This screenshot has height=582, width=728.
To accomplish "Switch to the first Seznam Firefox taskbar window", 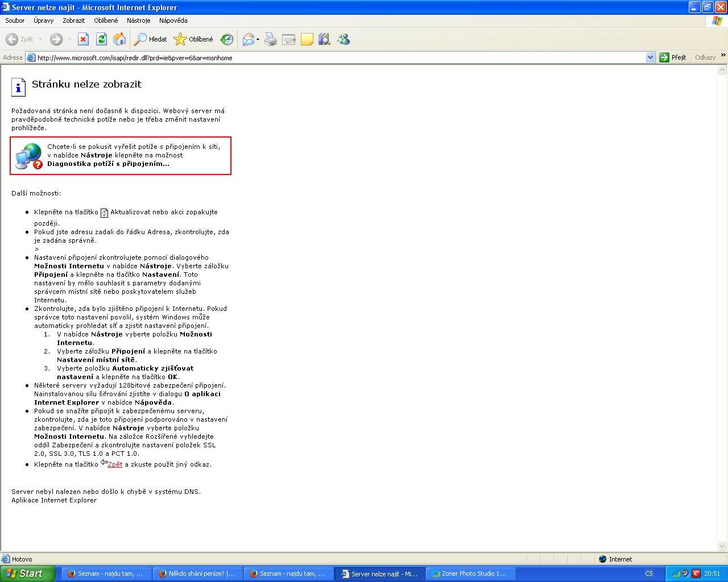I will click(x=106, y=573).
